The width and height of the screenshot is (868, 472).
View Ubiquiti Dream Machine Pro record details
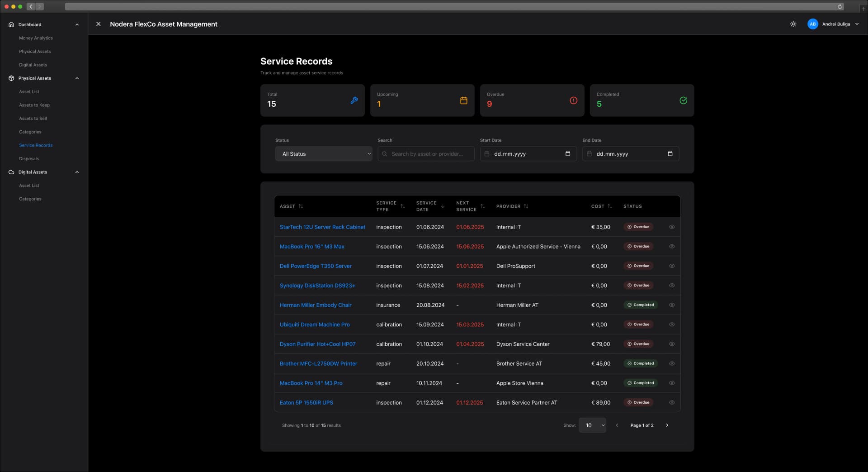672,324
